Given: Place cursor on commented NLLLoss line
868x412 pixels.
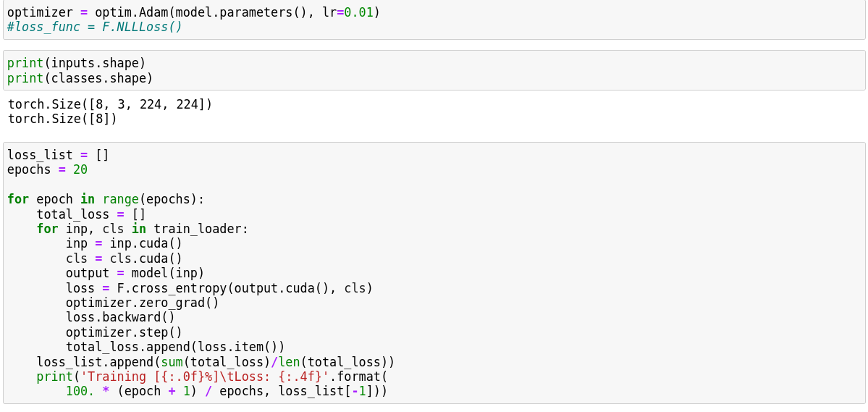Looking at the screenshot, I should pyautogui.click(x=95, y=27).
